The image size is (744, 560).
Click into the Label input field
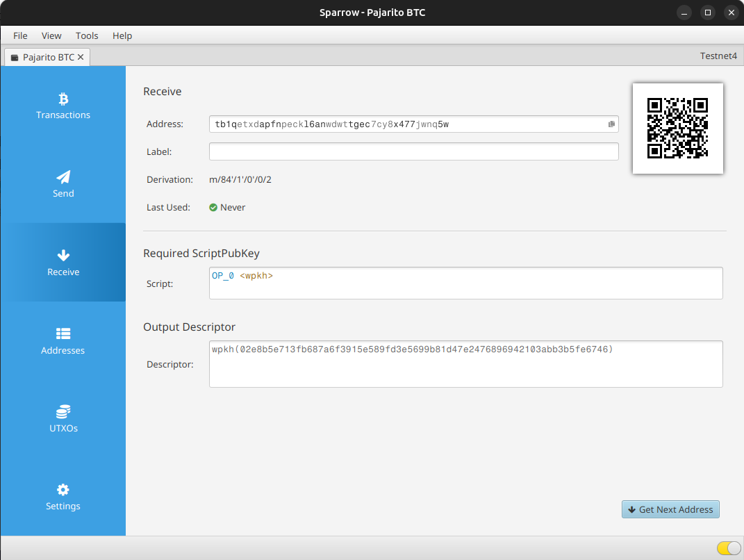pyautogui.click(x=414, y=151)
